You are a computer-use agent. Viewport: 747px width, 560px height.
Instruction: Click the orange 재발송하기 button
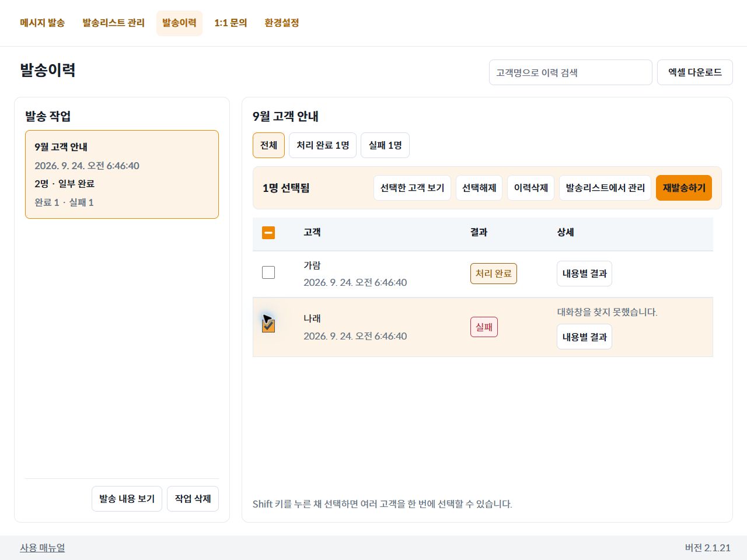684,188
